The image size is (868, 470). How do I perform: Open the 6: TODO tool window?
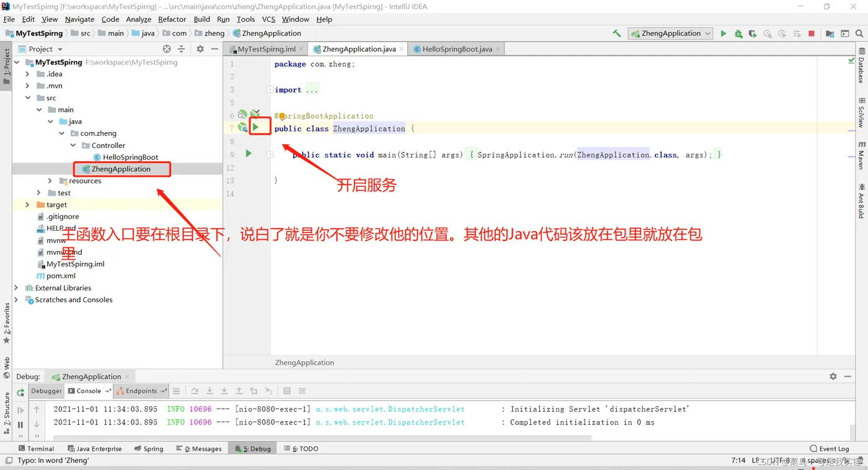click(301, 448)
